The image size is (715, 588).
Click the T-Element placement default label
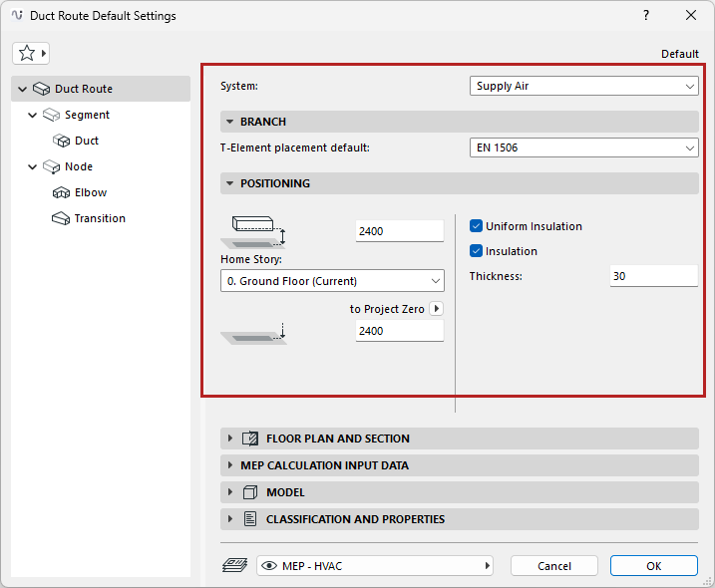(295, 147)
